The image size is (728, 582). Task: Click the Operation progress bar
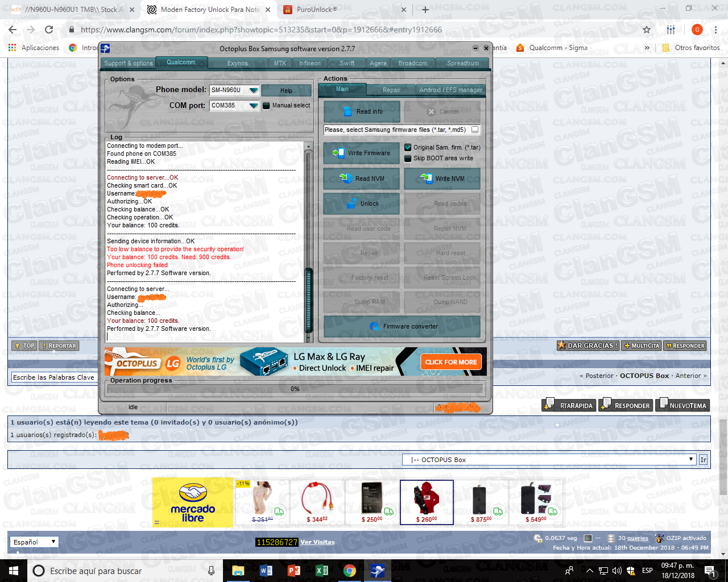tap(295, 389)
